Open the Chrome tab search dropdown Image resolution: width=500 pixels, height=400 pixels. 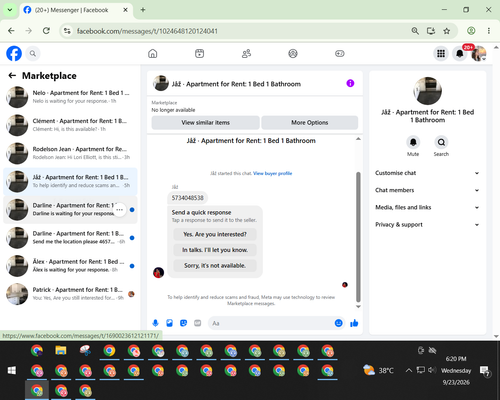tap(10, 10)
